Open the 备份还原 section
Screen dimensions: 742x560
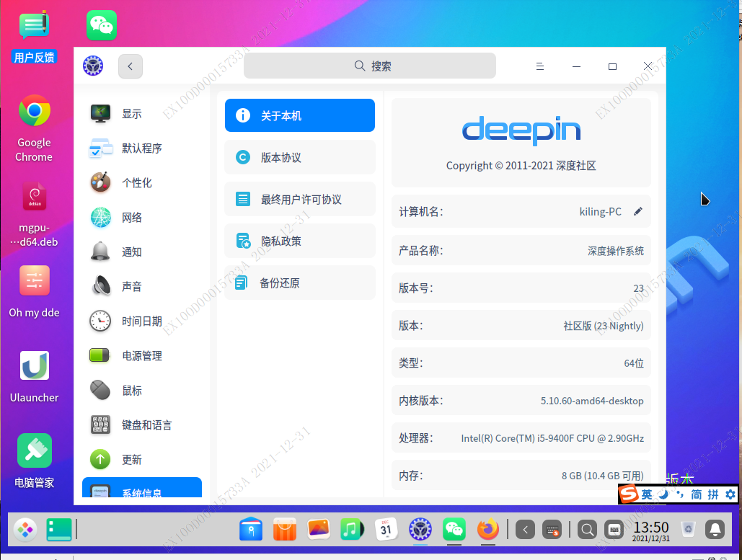(299, 283)
